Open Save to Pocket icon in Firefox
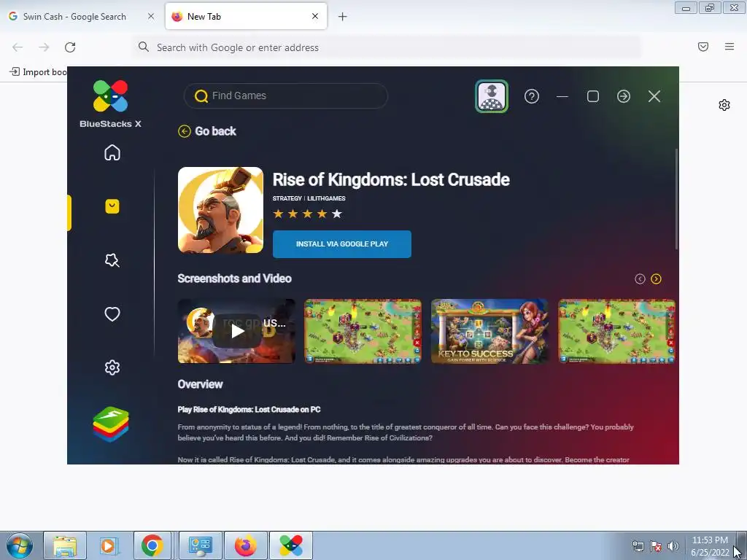Image resolution: width=747 pixels, height=560 pixels. (x=703, y=47)
